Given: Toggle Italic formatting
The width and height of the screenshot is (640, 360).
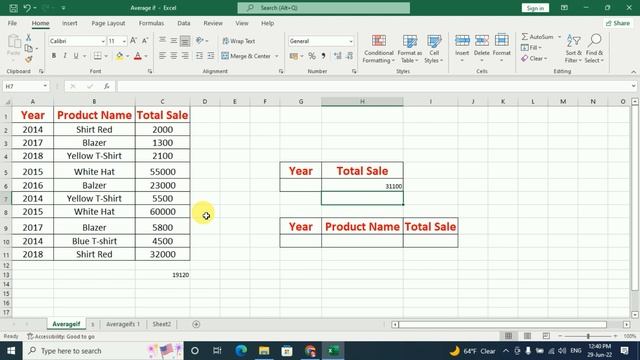Looking at the screenshot, I should click(x=64, y=56).
